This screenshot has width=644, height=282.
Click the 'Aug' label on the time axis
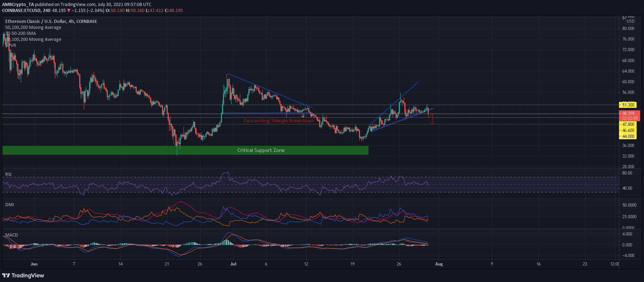[x=439, y=264]
